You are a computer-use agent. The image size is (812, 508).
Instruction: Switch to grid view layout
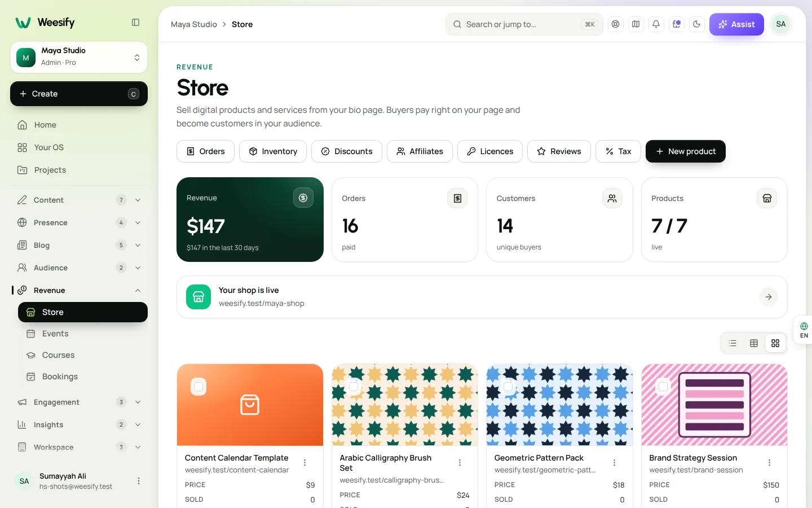[x=775, y=343]
